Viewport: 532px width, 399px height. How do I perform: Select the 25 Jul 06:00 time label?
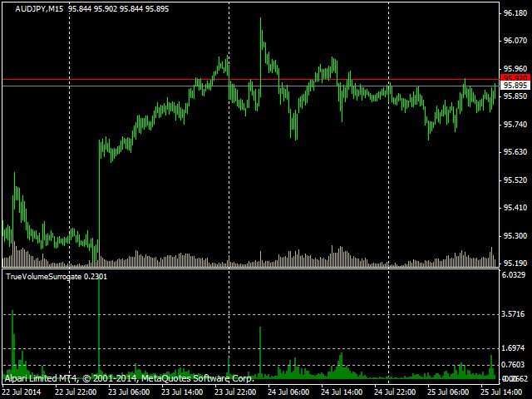[x=447, y=392]
